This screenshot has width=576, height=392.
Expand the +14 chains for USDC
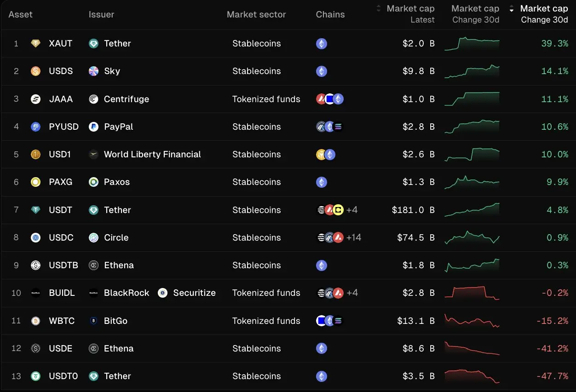(354, 238)
